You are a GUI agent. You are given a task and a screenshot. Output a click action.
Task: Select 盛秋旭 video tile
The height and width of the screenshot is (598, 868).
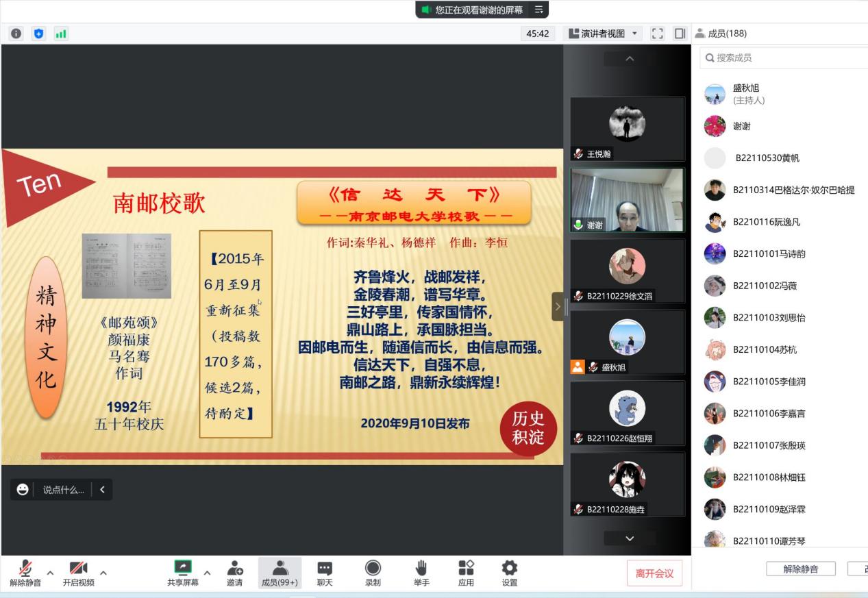(627, 342)
